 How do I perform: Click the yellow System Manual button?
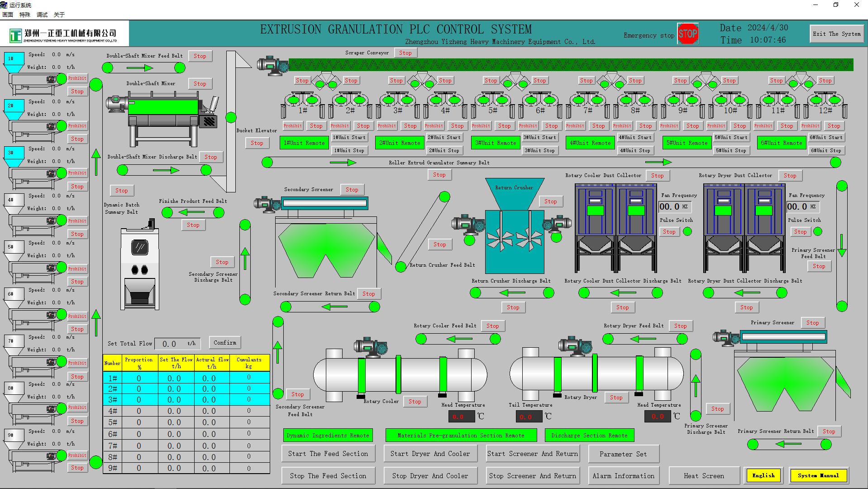(x=818, y=475)
